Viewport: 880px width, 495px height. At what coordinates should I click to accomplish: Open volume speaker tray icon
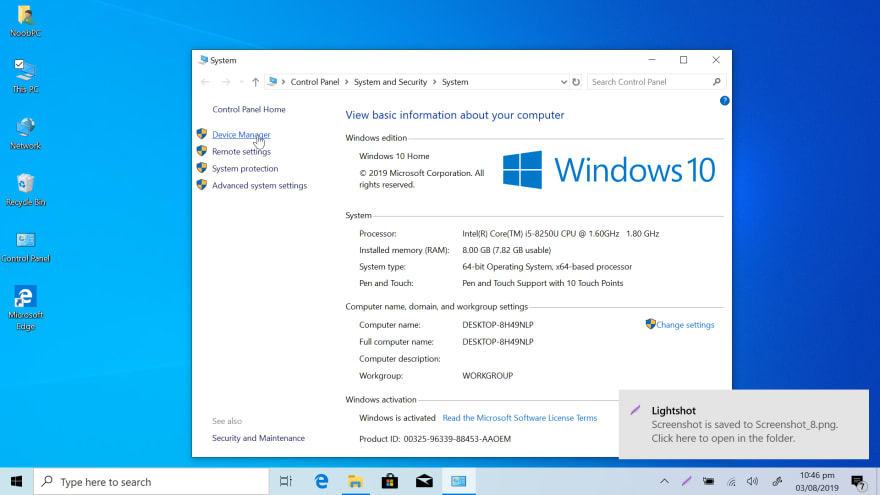[753, 482]
